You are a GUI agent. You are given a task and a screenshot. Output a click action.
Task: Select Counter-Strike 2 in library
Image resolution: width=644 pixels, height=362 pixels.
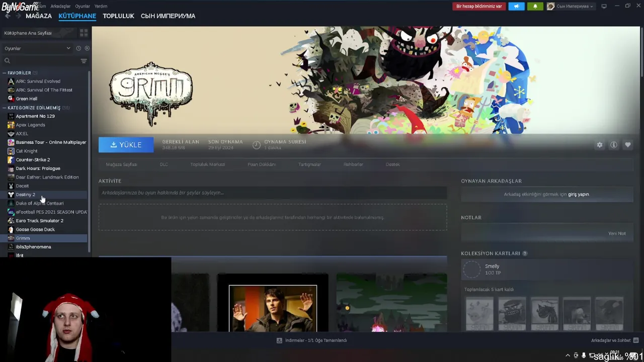(x=33, y=159)
